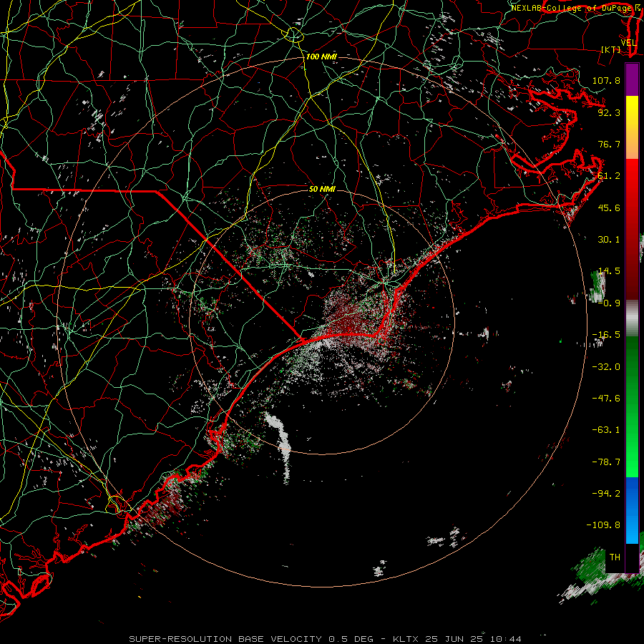This screenshot has width=644, height=644.
Task: Click the 30.1 velocity scale value
Action: [609, 240]
